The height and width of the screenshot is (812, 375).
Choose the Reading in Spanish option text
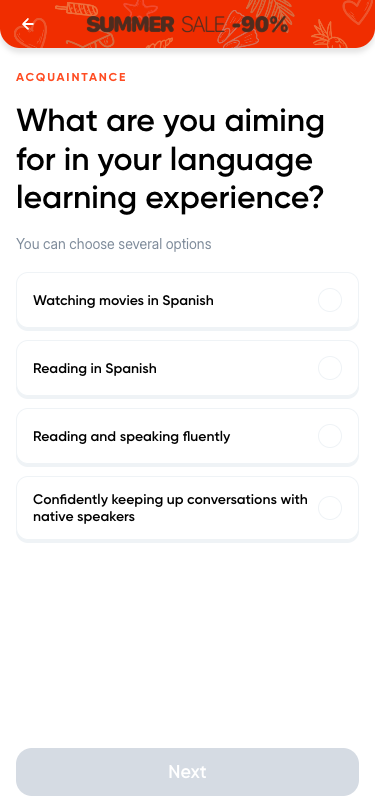pyautogui.click(x=95, y=368)
